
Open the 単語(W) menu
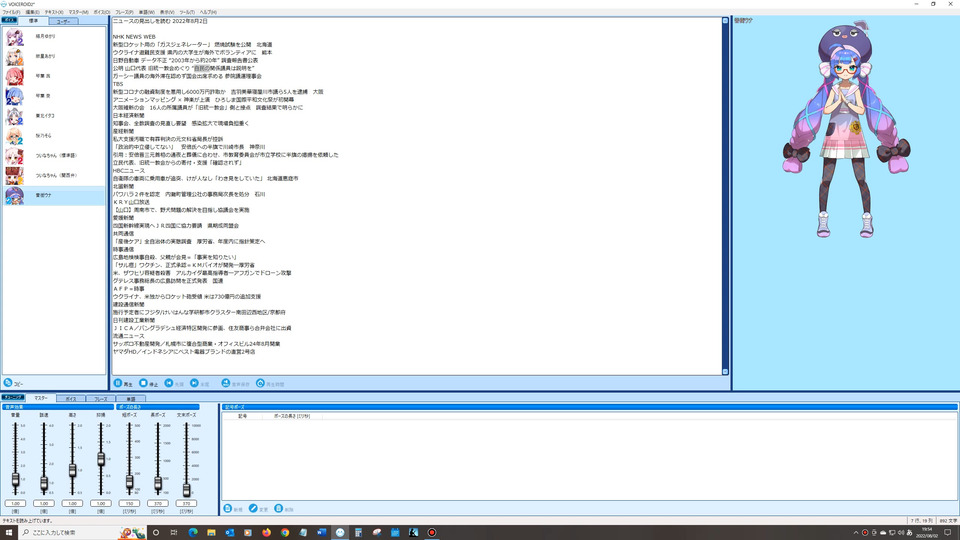click(146, 12)
